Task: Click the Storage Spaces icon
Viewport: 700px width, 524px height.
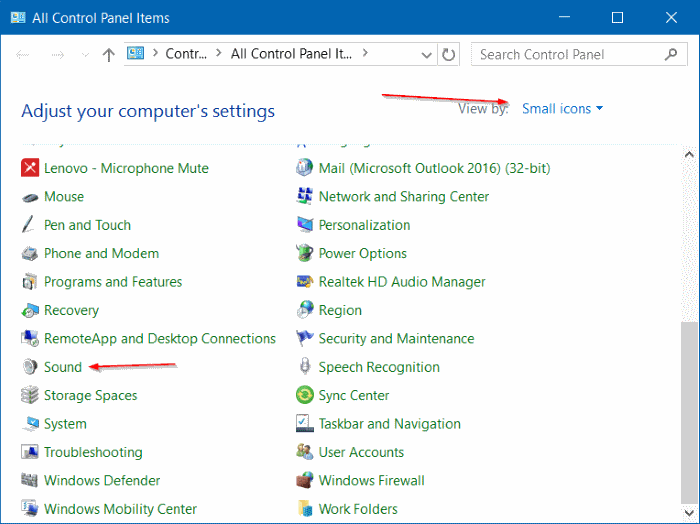Action: pos(30,395)
